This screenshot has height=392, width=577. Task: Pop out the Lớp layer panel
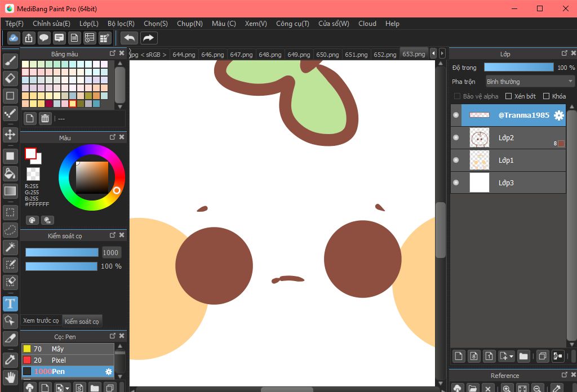tap(565, 54)
